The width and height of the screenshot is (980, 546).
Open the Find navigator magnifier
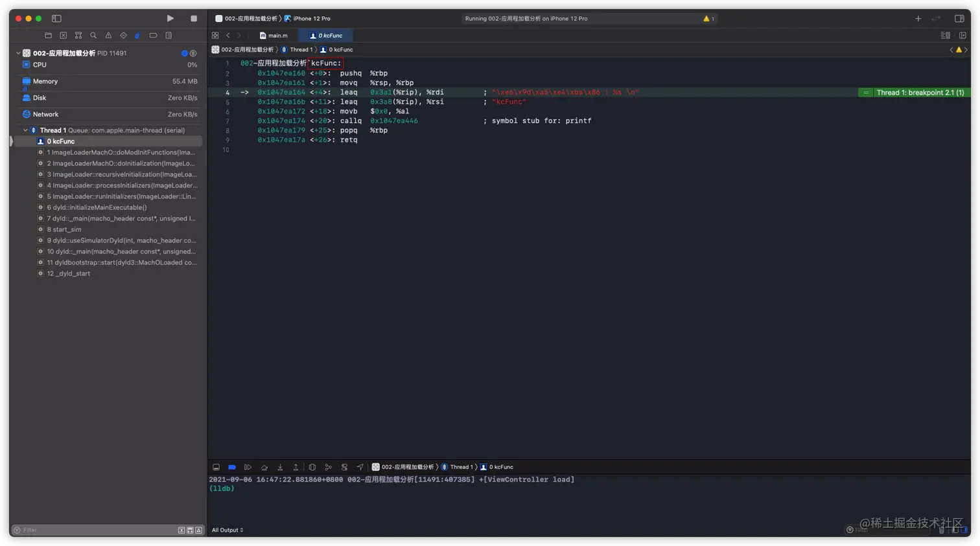[93, 36]
